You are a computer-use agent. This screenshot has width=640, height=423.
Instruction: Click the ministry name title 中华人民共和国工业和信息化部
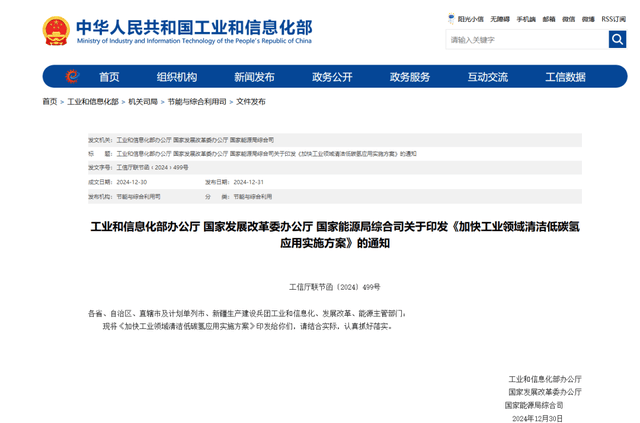[194, 27]
